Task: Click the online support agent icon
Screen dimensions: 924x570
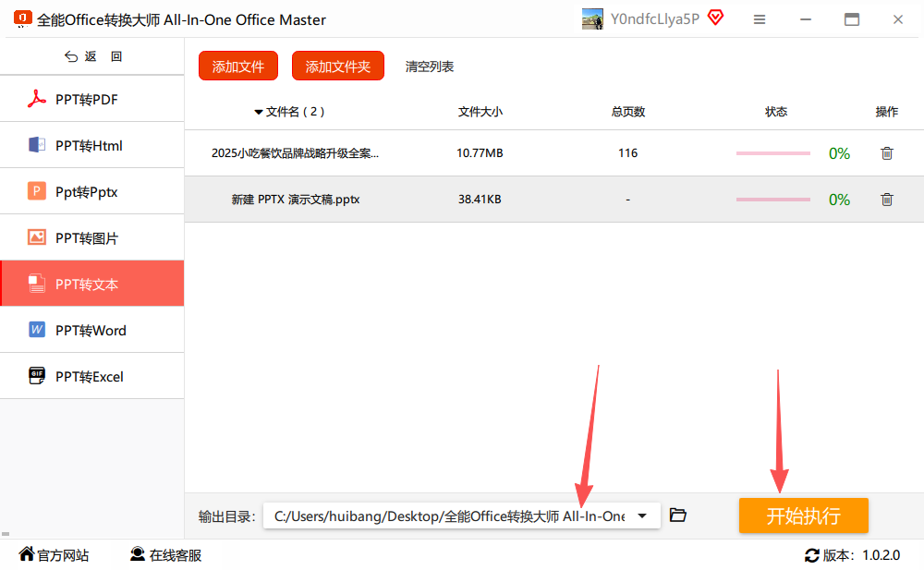Action: click(x=138, y=554)
